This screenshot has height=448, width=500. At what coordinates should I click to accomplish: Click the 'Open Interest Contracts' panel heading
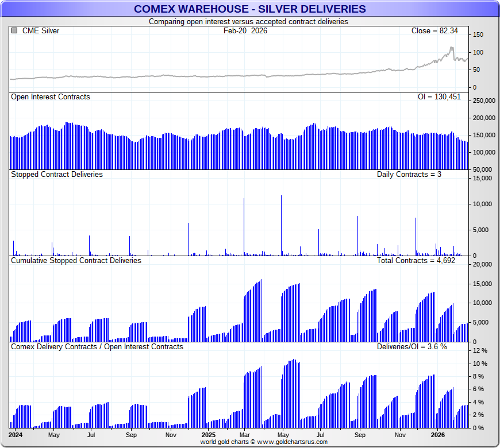[x=51, y=97]
